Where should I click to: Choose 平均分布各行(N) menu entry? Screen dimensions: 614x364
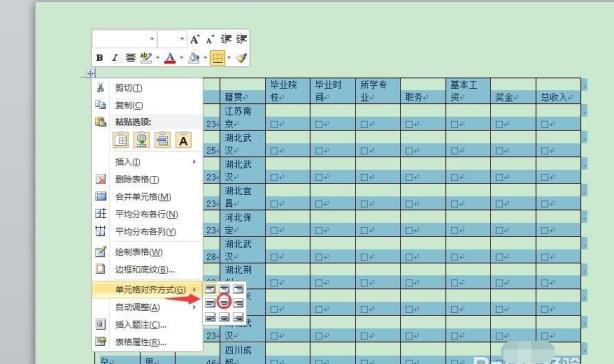tap(147, 214)
